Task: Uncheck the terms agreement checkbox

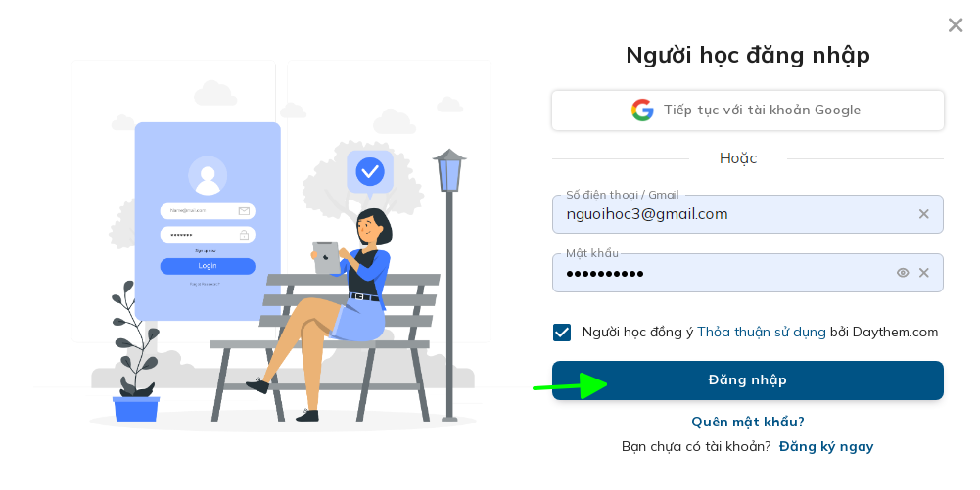Action: [562, 333]
